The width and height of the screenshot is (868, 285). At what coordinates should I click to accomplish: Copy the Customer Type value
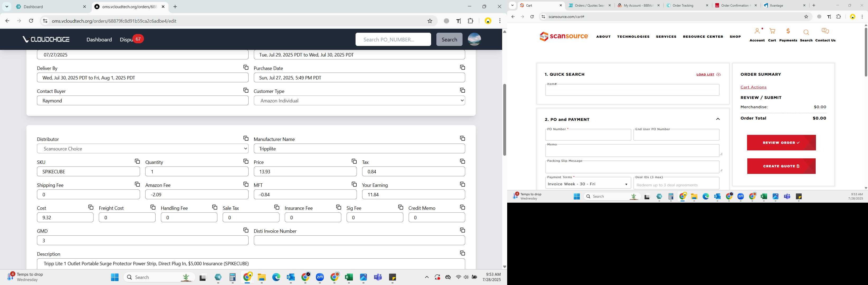462,91
